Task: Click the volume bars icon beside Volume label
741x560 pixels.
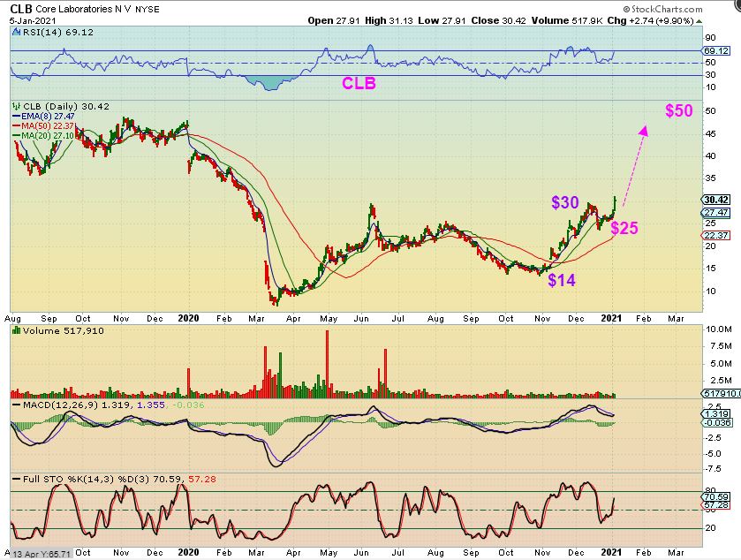Action: pos(17,330)
